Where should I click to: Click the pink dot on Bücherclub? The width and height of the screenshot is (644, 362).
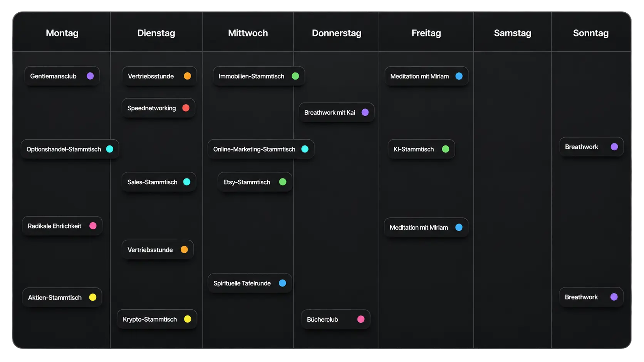(361, 319)
